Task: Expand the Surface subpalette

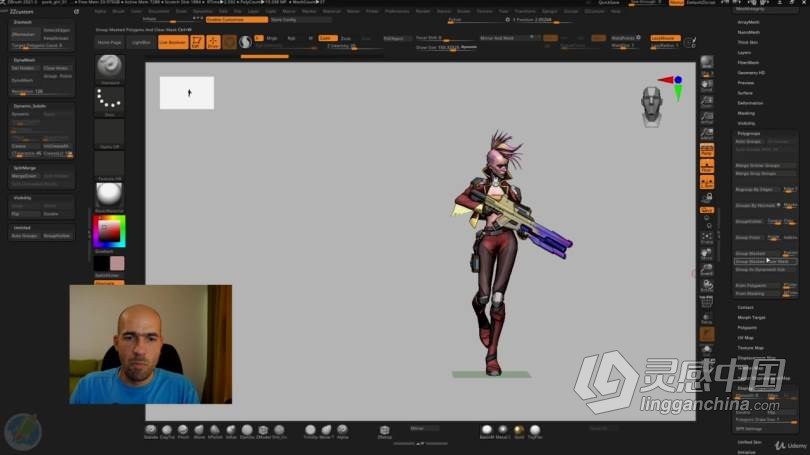Action: coord(745,93)
